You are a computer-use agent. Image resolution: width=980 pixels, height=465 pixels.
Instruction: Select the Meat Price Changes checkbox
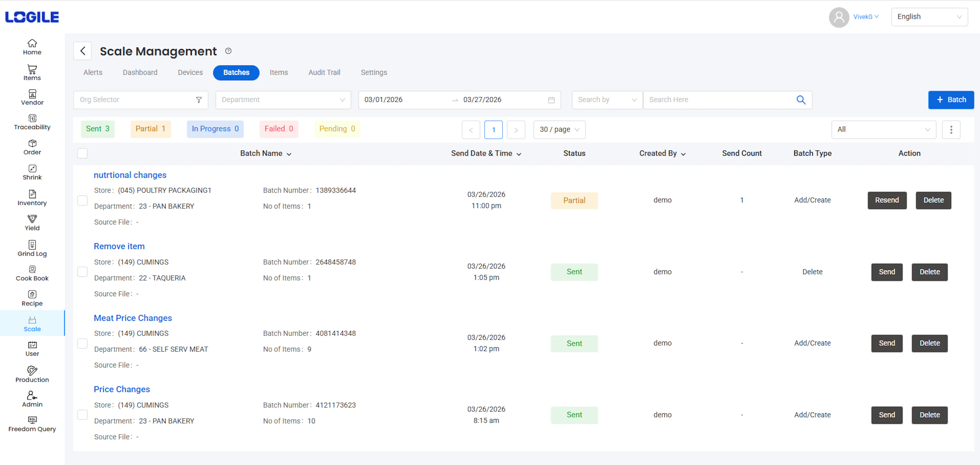82,343
